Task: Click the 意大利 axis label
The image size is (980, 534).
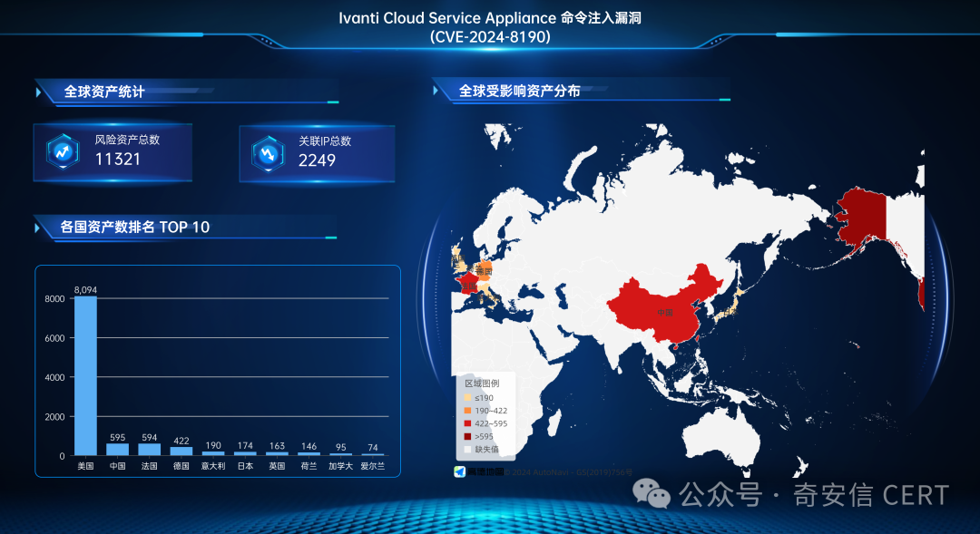Action: point(213,466)
